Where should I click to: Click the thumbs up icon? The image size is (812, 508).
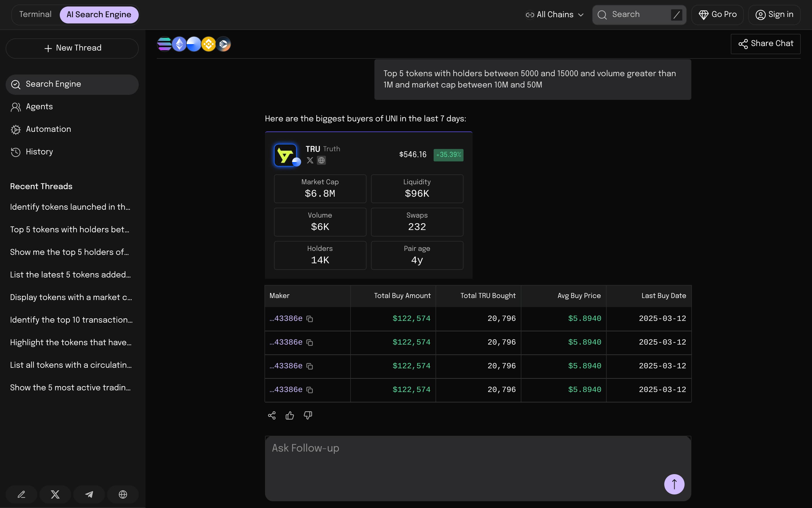point(290,416)
